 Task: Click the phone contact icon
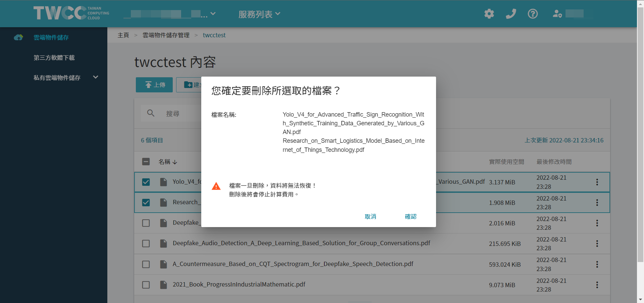511,14
